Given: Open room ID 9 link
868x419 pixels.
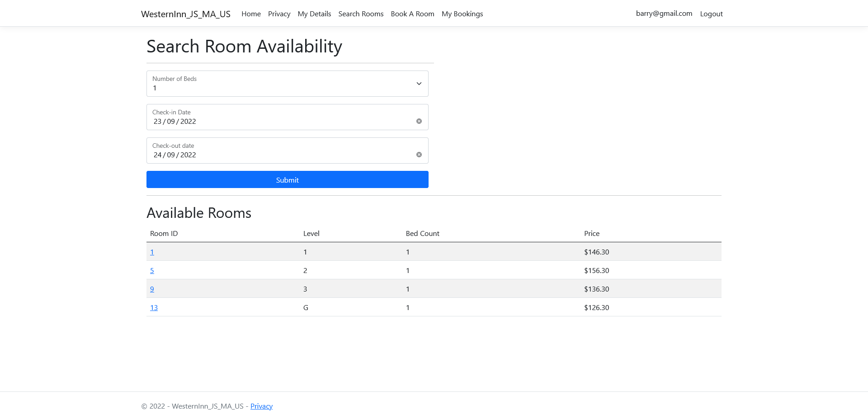Looking at the screenshot, I should point(152,289).
